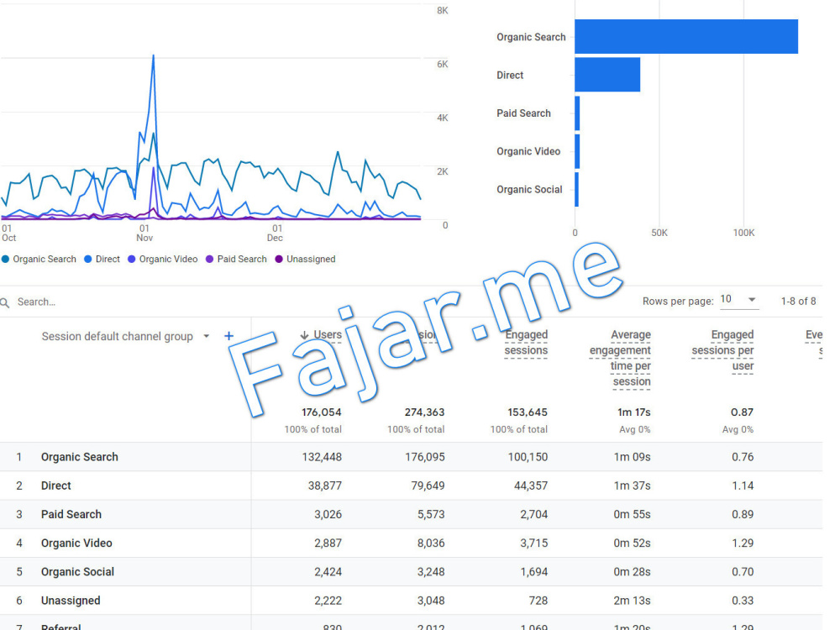Add dimension with the plus icon
The width and height of the screenshot is (840, 630).
[x=228, y=336]
